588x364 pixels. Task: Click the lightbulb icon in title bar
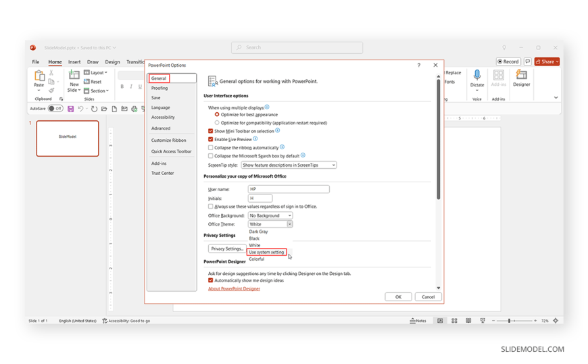[504, 47]
